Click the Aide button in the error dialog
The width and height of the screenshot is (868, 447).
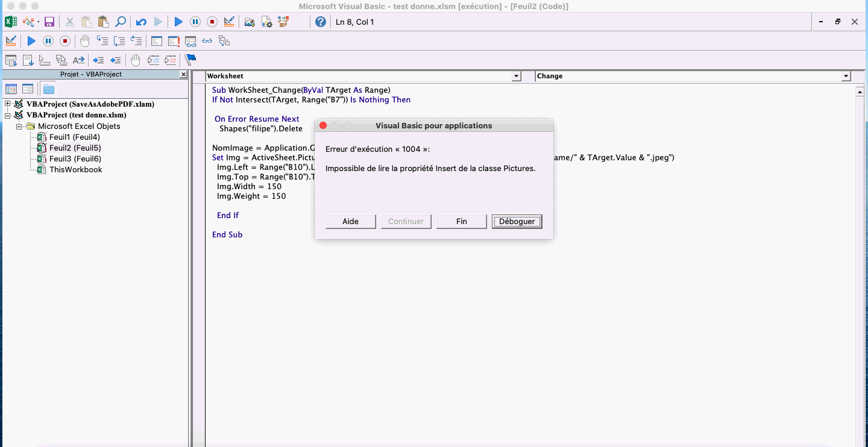pos(351,222)
